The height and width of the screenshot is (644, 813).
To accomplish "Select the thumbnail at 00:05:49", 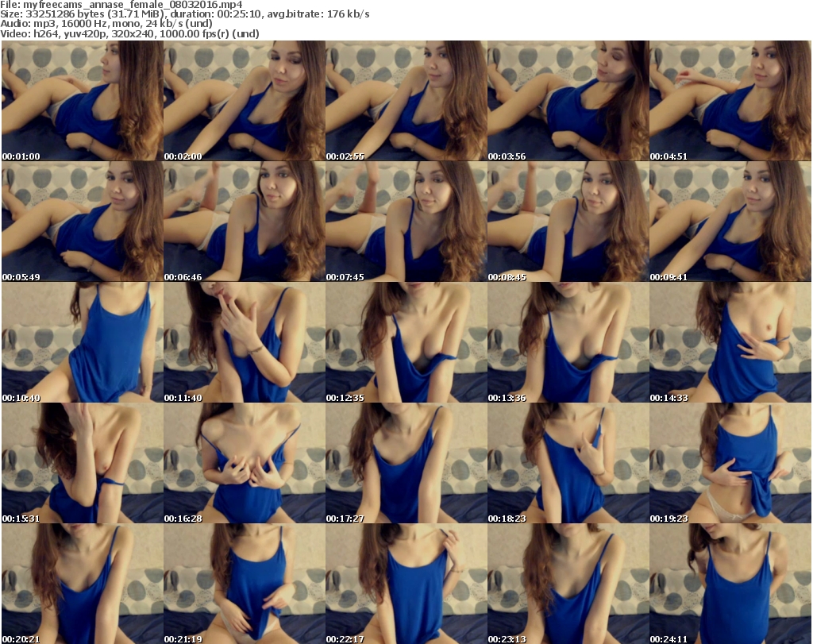I will [x=83, y=222].
